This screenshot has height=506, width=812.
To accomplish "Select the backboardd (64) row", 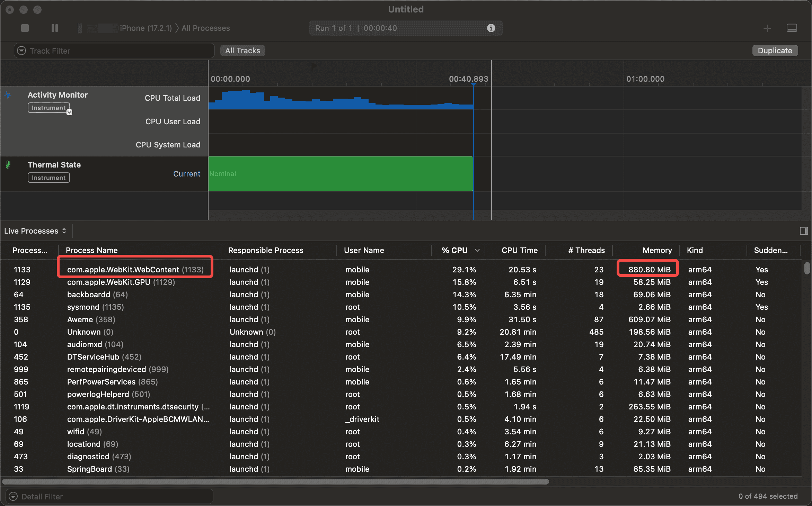I will 401,295.
